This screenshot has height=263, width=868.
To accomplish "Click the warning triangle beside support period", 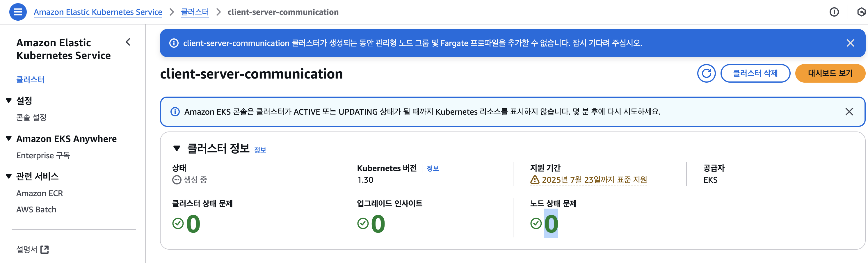I will coord(535,180).
